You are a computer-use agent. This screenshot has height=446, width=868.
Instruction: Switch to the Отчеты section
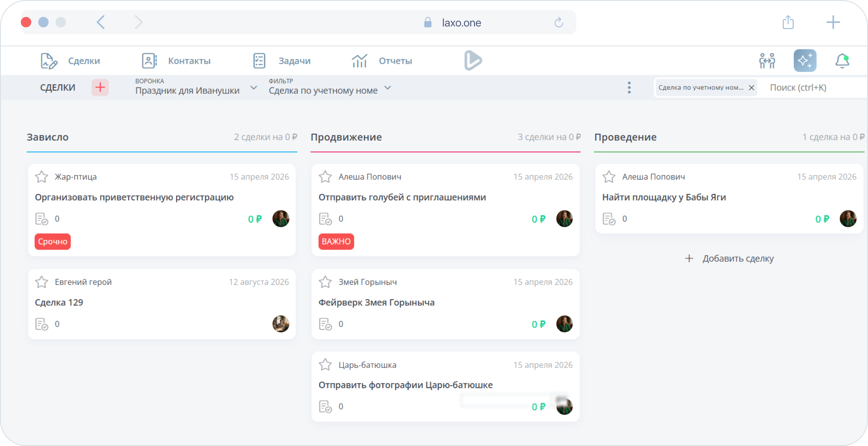point(381,61)
